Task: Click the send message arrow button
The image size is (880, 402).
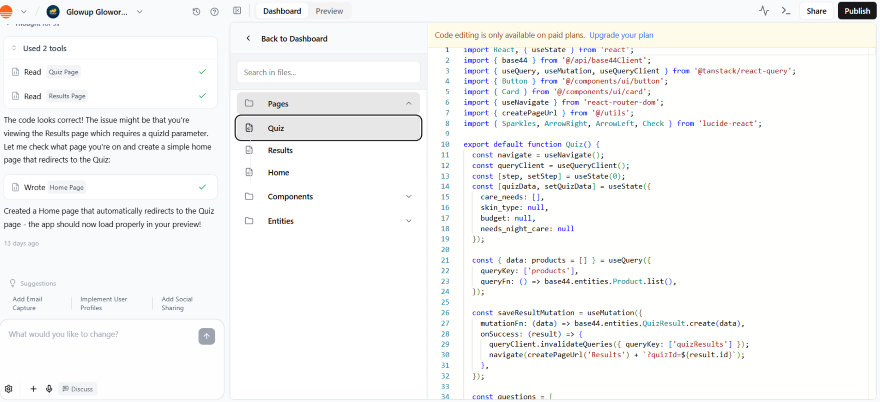Action: (x=207, y=336)
